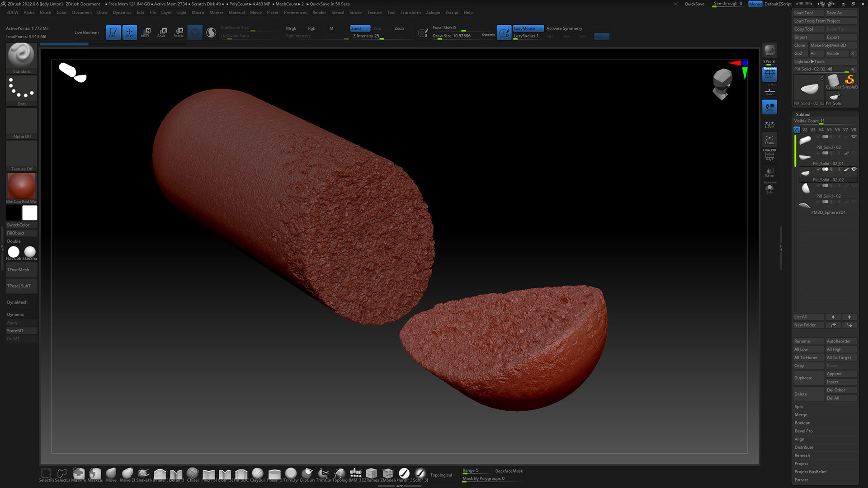The image size is (868, 488).
Task: Click the Scale tool icon
Action: coord(162,32)
